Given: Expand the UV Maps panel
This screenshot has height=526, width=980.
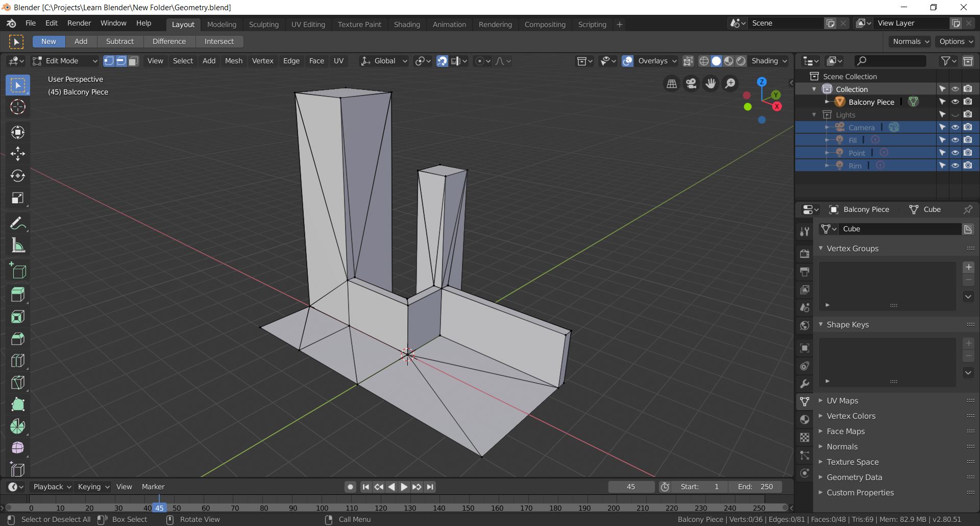Looking at the screenshot, I should tap(842, 401).
